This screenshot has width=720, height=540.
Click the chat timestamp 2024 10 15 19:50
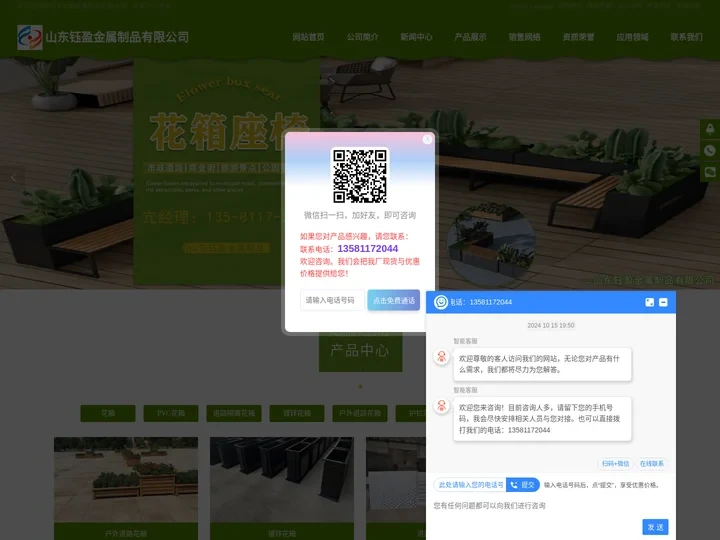click(551, 325)
